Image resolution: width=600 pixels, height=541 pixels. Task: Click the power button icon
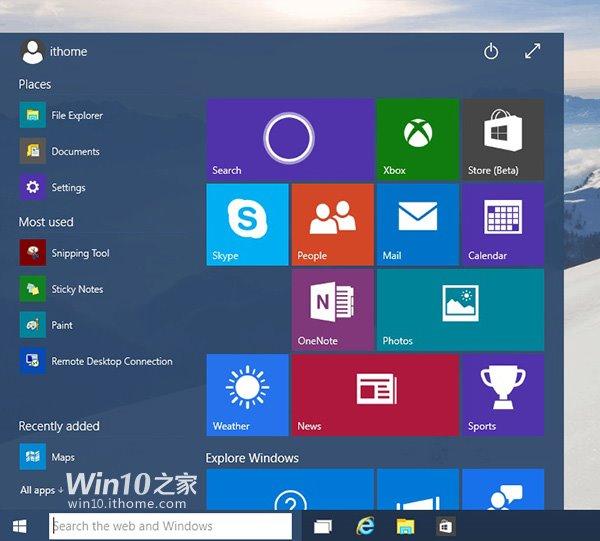coord(491,52)
